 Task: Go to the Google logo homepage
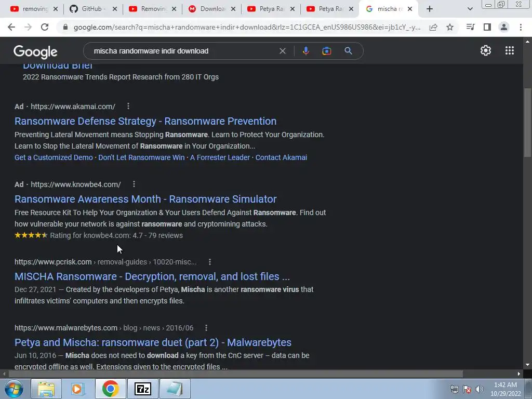[35, 51]
